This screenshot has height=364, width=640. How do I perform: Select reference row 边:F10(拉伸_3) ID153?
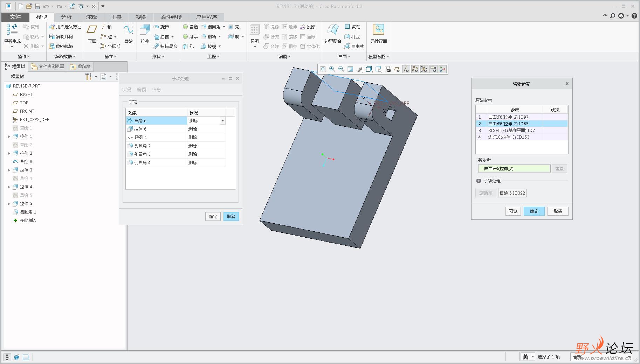click(522, 137)
